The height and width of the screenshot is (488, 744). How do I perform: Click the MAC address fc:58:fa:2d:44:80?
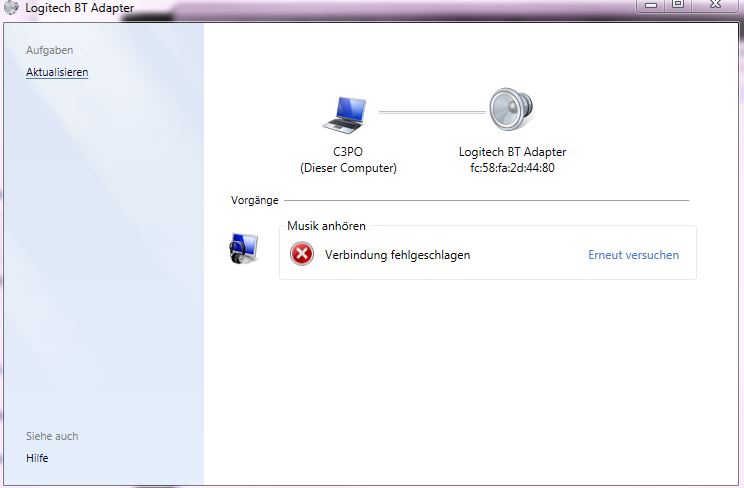pos(512,168)
